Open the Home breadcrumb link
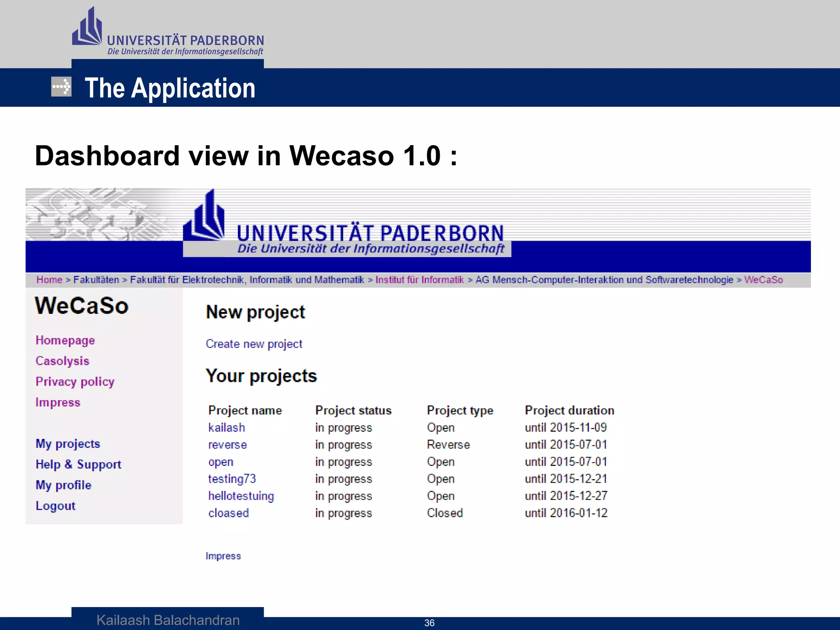This screenshot has width=840, height=630. pos(49,280)
